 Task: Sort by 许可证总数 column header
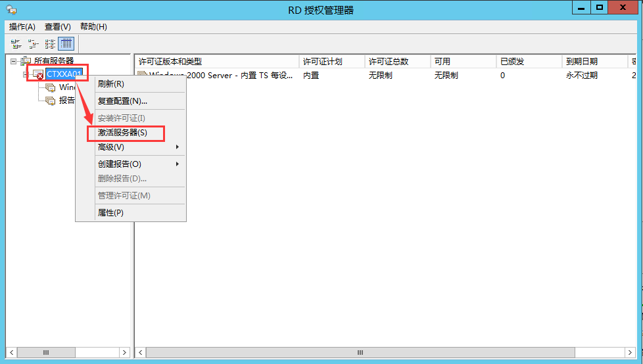397,62
